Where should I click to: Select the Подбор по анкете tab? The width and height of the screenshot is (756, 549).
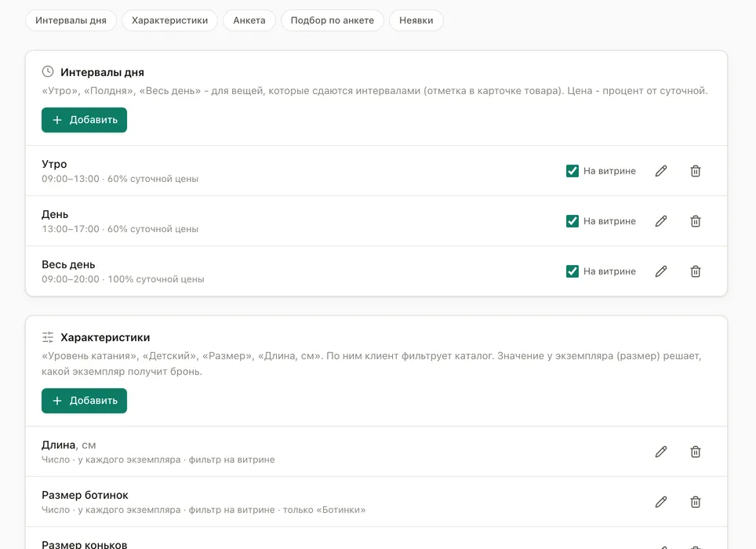click(333, 20)
